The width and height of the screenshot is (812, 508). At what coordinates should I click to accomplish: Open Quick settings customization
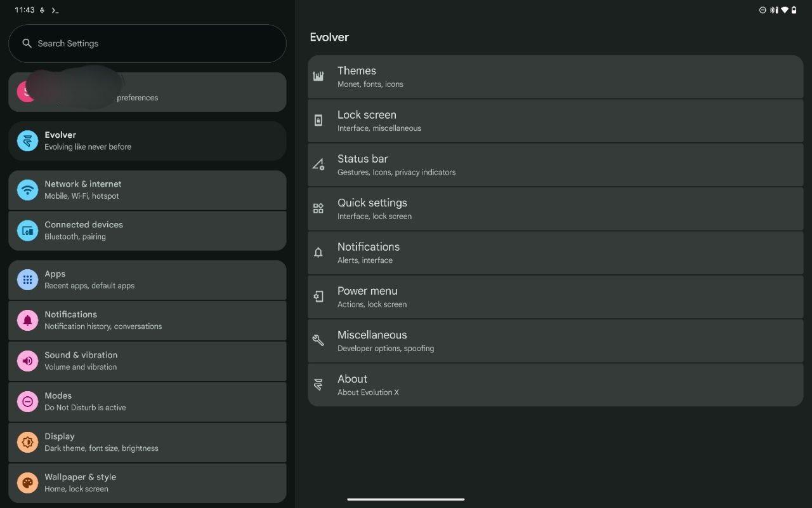point(556,209)
